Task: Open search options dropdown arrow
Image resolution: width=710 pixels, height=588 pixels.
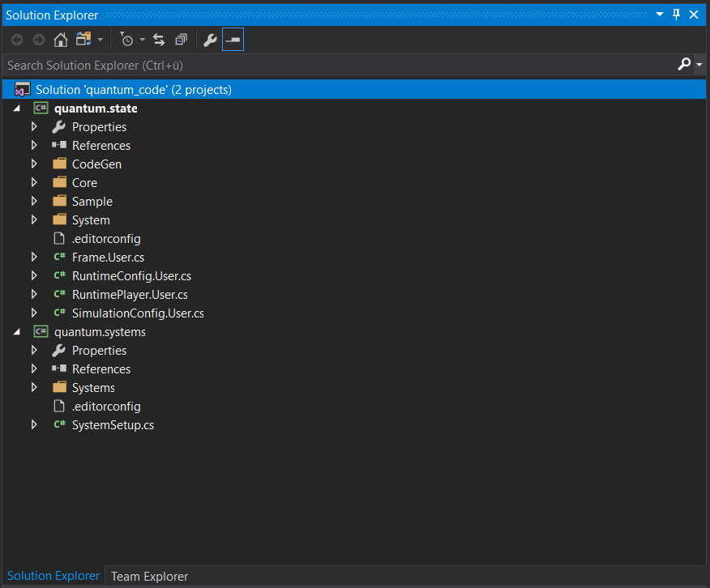Action: (x=699, y=65)
